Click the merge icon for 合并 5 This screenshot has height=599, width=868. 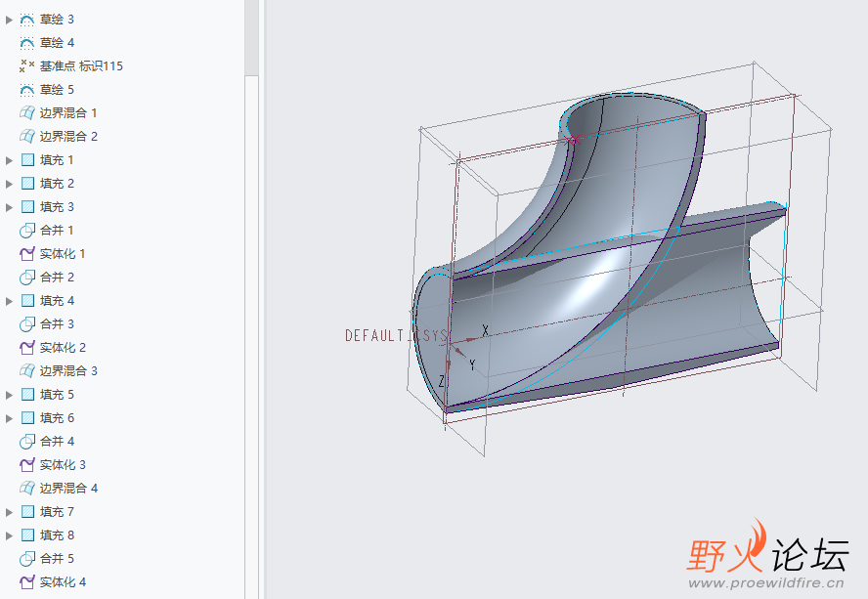26,559
